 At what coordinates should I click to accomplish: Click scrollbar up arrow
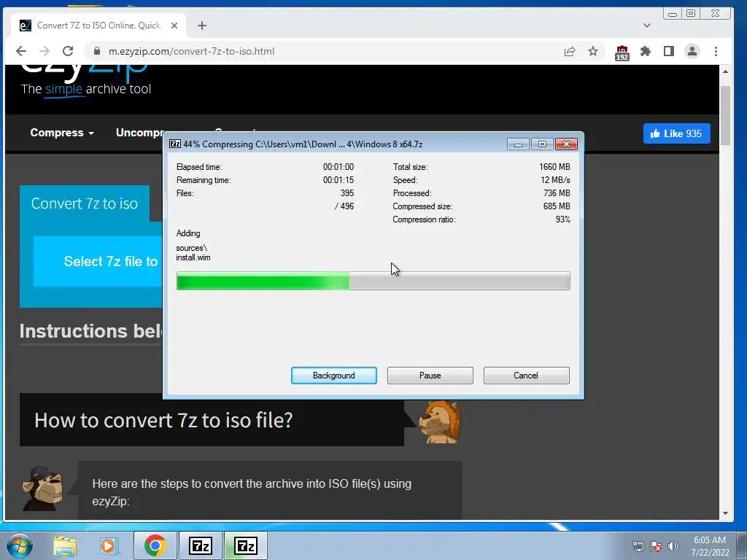(725, 71)
